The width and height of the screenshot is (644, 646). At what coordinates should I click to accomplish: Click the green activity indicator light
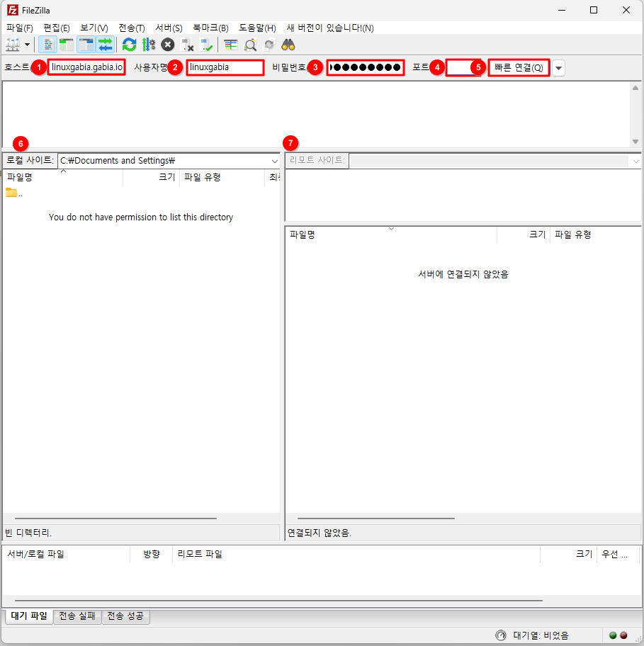613,635
